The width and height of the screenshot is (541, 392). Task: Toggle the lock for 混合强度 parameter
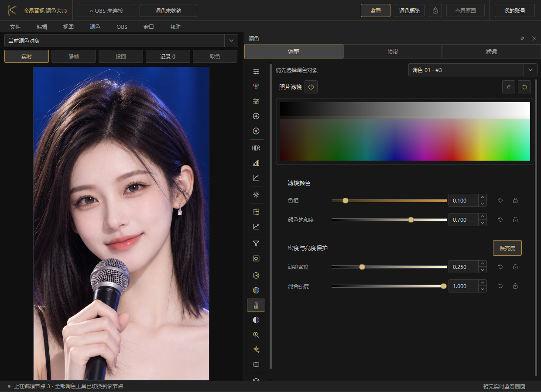click(515, 286)
